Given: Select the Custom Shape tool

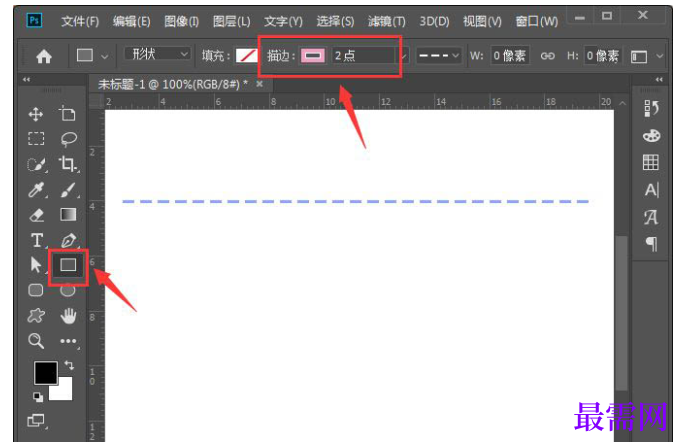Looking at the screenshot, I should pyautogui.click(x=36, y=315).
